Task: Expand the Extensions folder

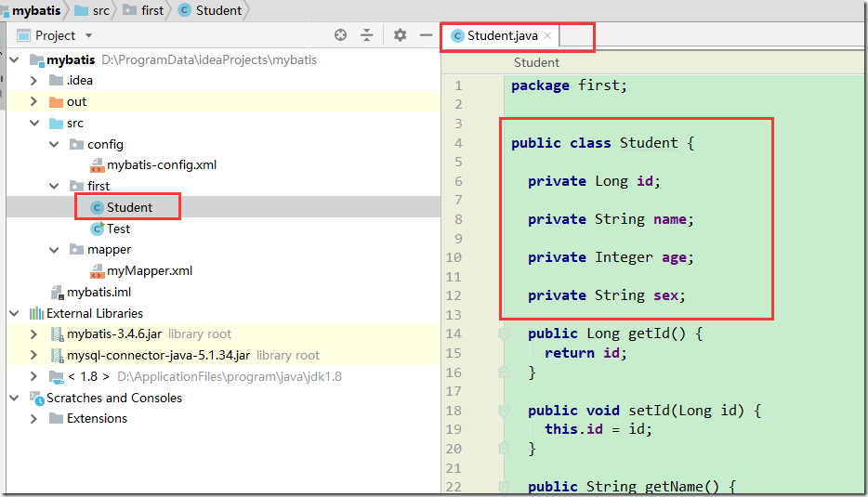Action: point(33,418)
